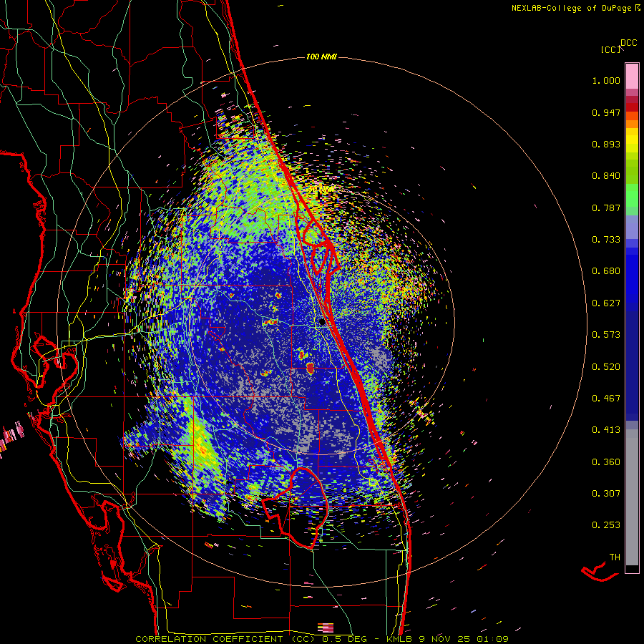644x644 pixels.
Task: Click the 0.520 legend value
Action: (606, 367)
